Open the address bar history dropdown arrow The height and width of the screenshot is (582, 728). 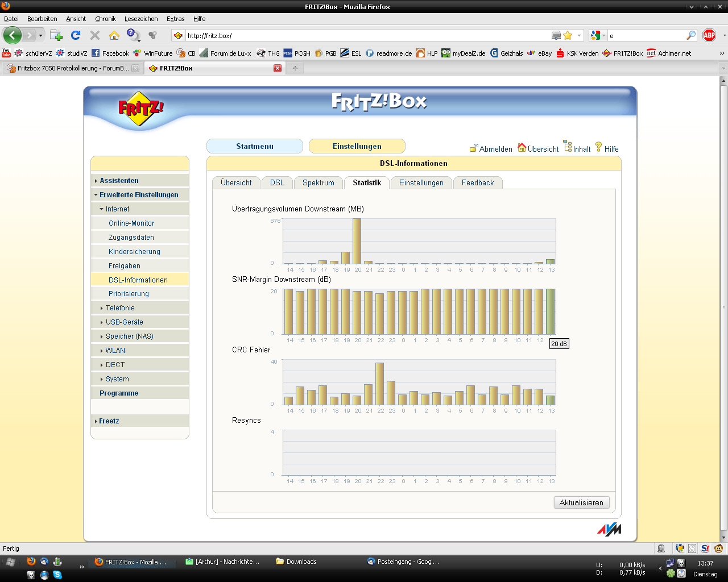(x=580, y=35)
